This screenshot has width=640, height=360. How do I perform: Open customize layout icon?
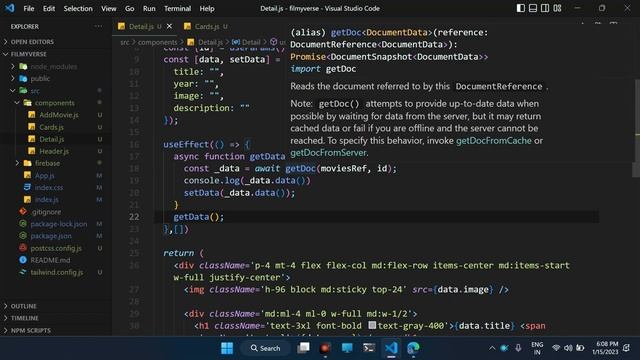coord(557,8)
